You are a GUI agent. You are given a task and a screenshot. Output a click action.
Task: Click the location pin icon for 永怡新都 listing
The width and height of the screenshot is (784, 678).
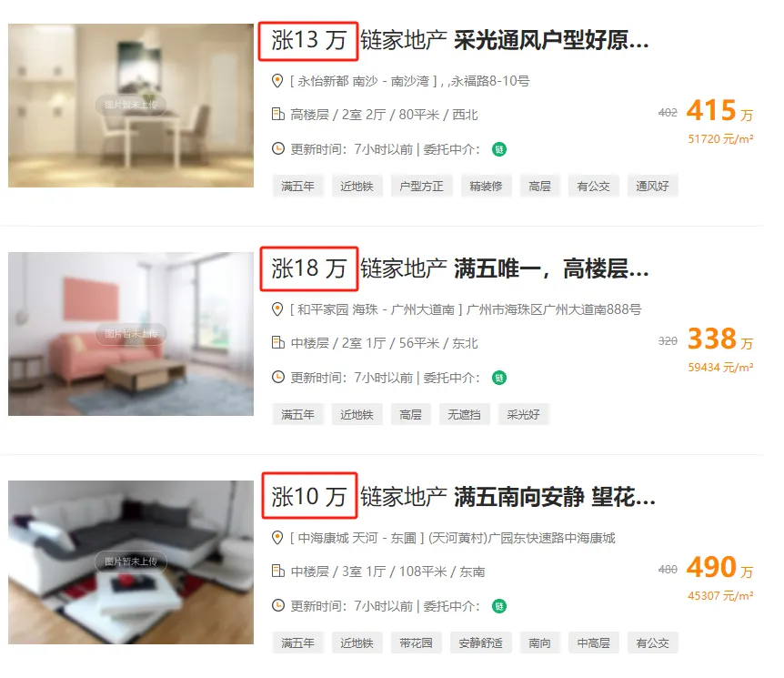277,81
